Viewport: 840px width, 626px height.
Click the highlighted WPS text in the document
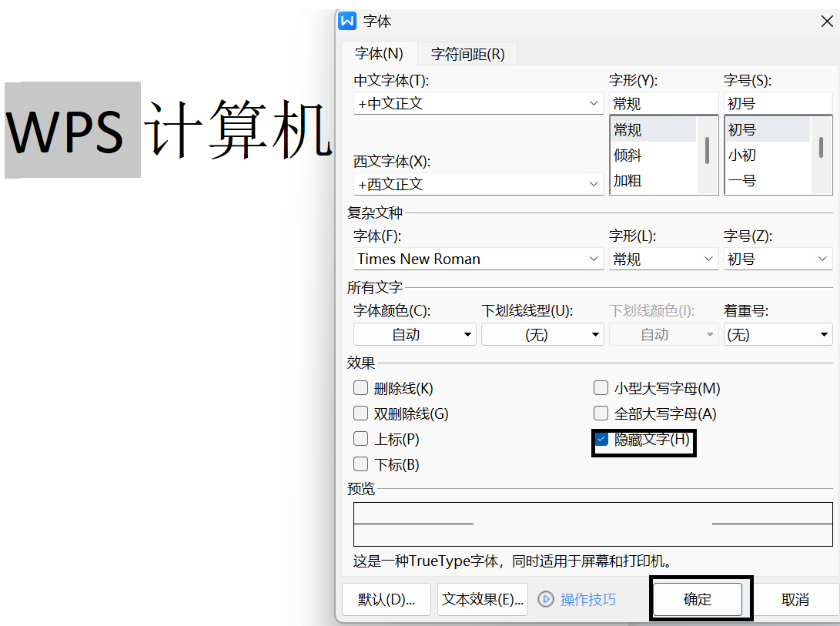point(65,132)
